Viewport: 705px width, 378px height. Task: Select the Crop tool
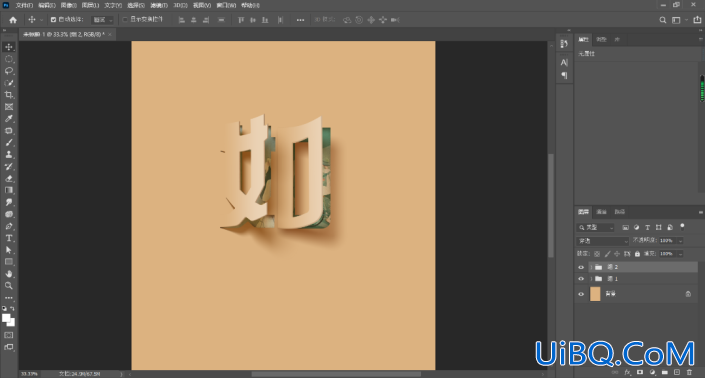[x=9, y=95]
